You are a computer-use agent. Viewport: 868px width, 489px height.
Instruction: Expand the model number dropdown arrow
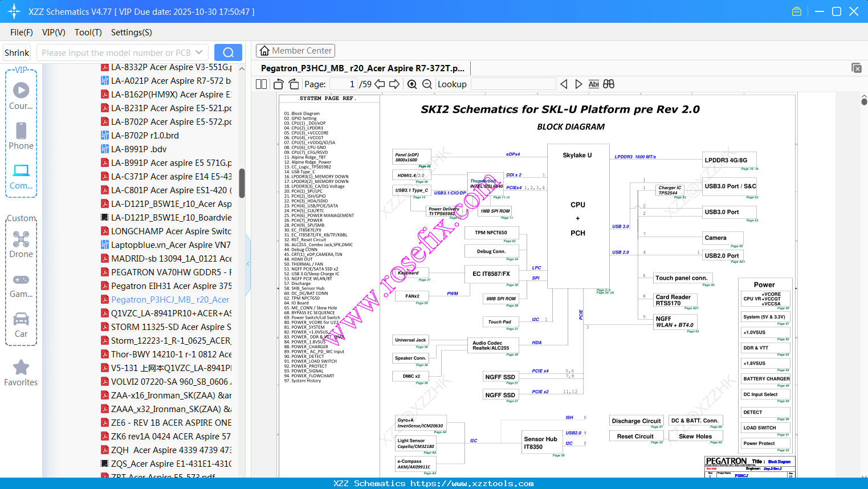coord(199,52)
